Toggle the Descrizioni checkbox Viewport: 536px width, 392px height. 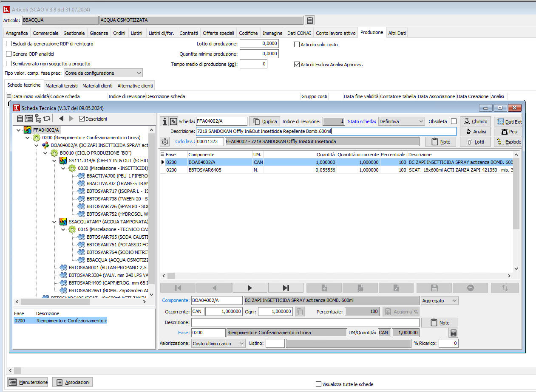[x=82, y=119]
